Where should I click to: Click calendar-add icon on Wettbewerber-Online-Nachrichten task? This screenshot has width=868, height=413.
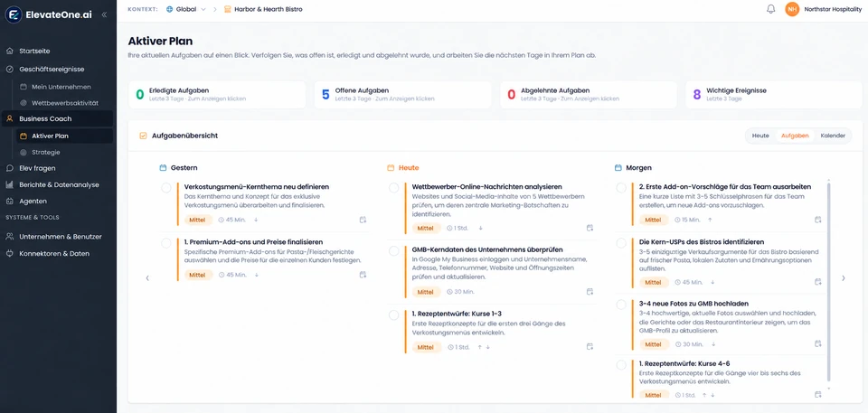[590, 228]
